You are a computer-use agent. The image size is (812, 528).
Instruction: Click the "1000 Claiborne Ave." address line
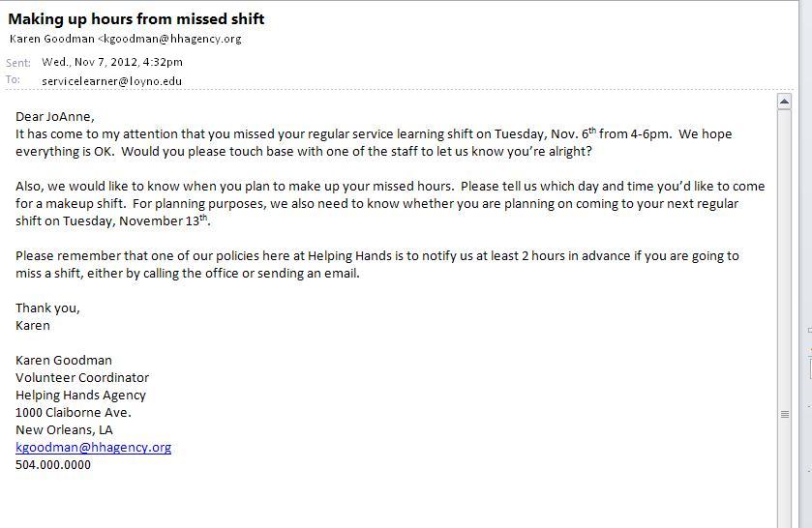pyautogui.click(x=74, y=412)
